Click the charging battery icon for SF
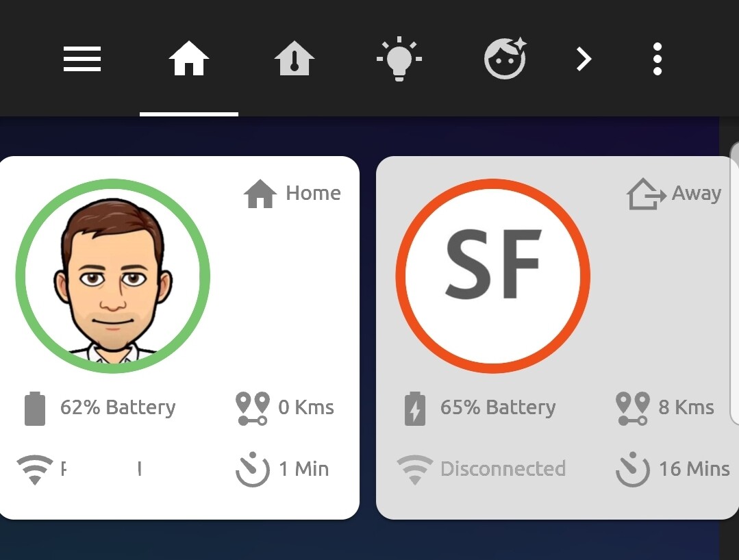Image resolution: width=739 pixels, height=560 pixels. click(414, 407)
